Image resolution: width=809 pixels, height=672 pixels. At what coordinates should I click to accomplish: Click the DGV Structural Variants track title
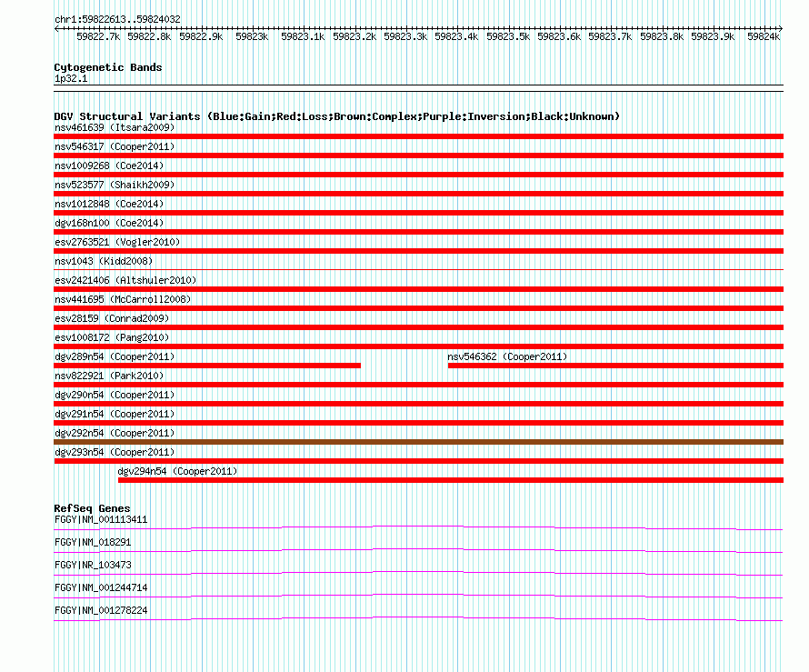[337, 116]
